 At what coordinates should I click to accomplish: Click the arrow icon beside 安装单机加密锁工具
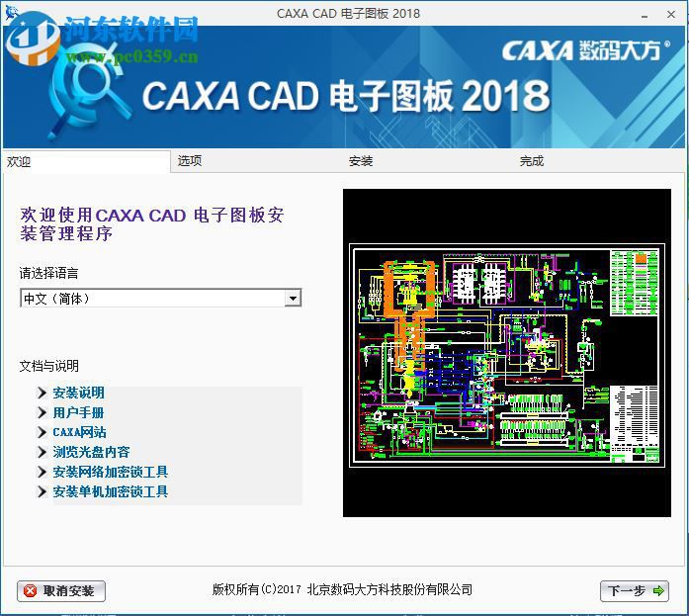pyautogui.click(x=43, y=491)
